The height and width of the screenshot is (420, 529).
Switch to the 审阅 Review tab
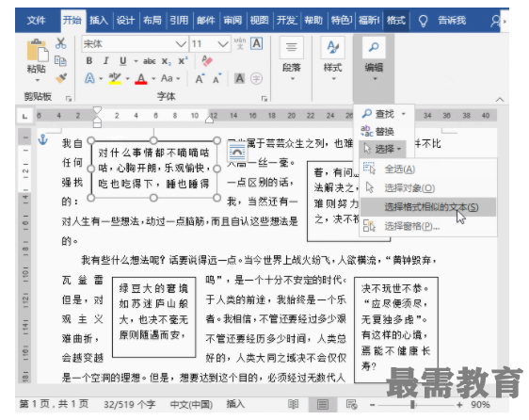coord(232,21)
